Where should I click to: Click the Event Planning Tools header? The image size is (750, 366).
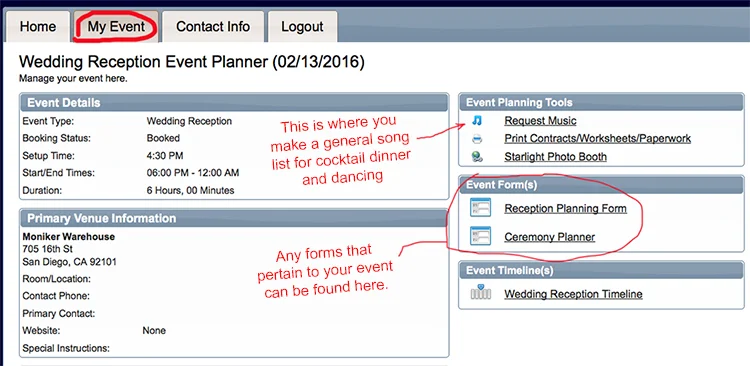pos(601,102)
